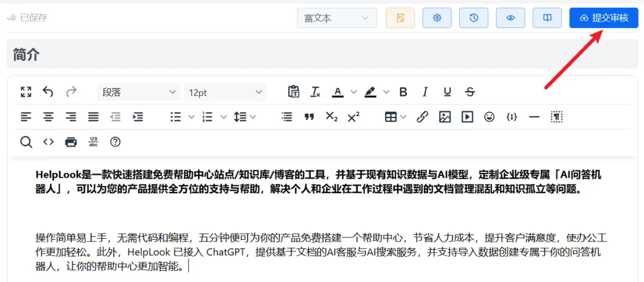This screenshot has height=282, width=644.
Task: Open numbered list style dropdown
Action: point(224,117)
